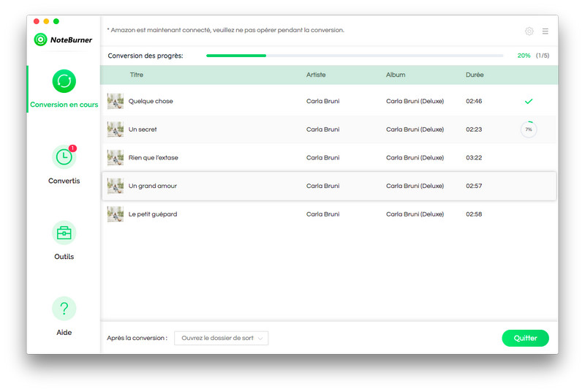The height and width of the screenshot is (392, 585).
Task: Open settings via the gear icon
Action: point(529,31)
